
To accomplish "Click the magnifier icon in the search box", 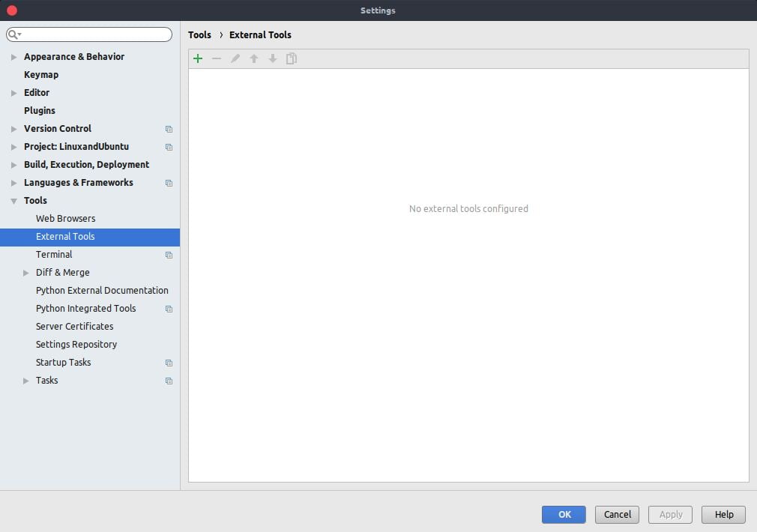I will click(13, 34).
